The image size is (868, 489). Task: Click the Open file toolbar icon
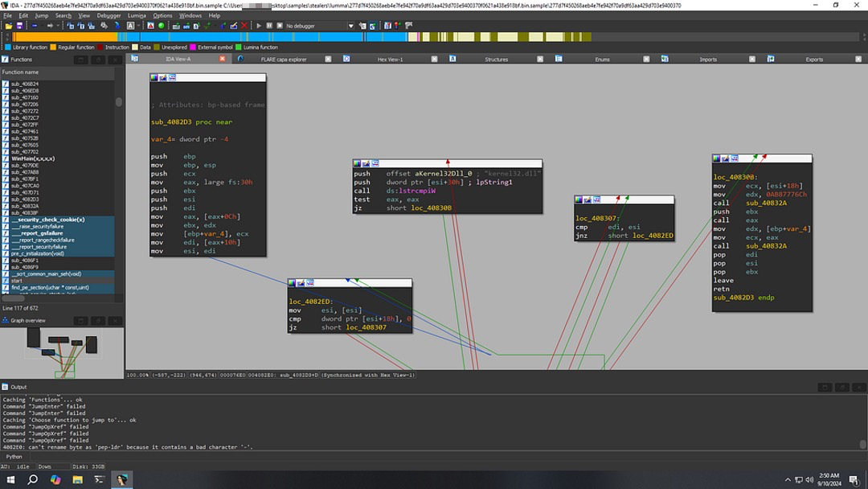coord(8,26)
